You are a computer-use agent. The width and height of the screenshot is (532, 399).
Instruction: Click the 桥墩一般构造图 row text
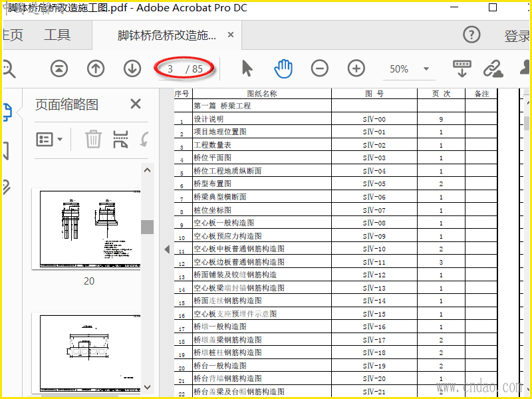coord(220,327)
